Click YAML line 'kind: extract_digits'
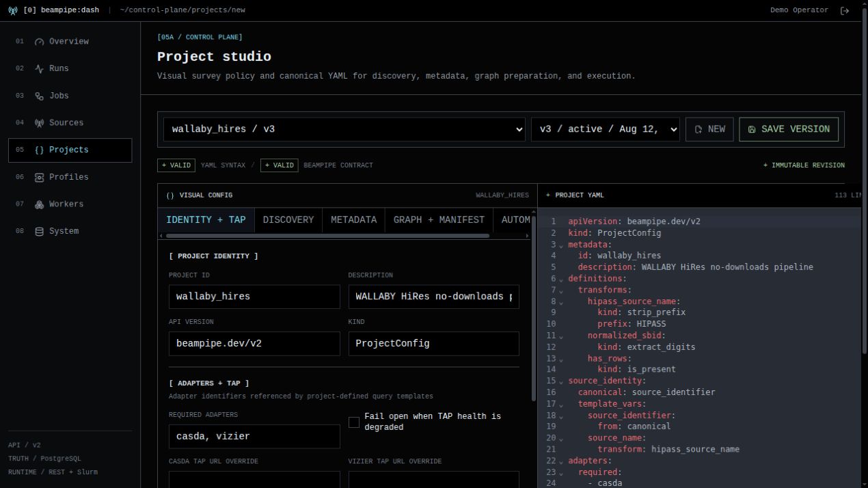 [x=647, y=347]
